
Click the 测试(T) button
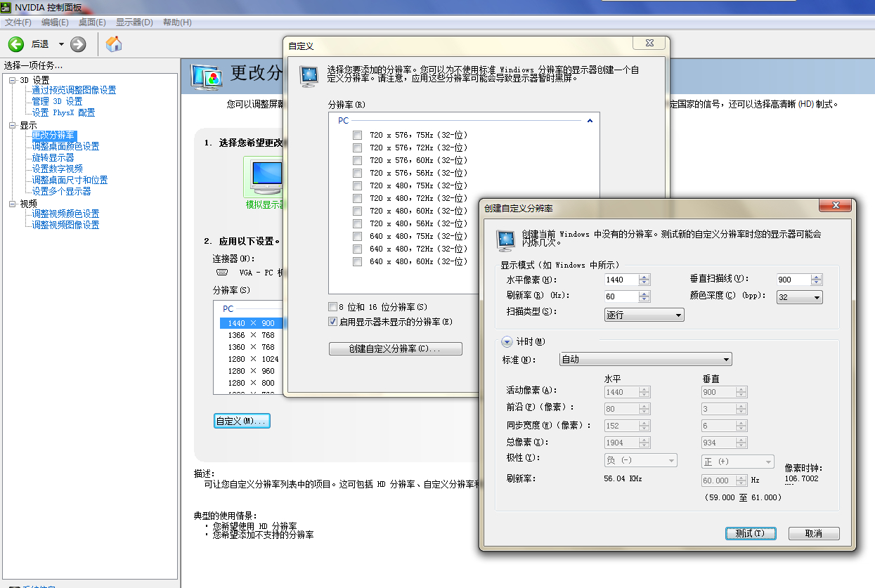(751, 533)
